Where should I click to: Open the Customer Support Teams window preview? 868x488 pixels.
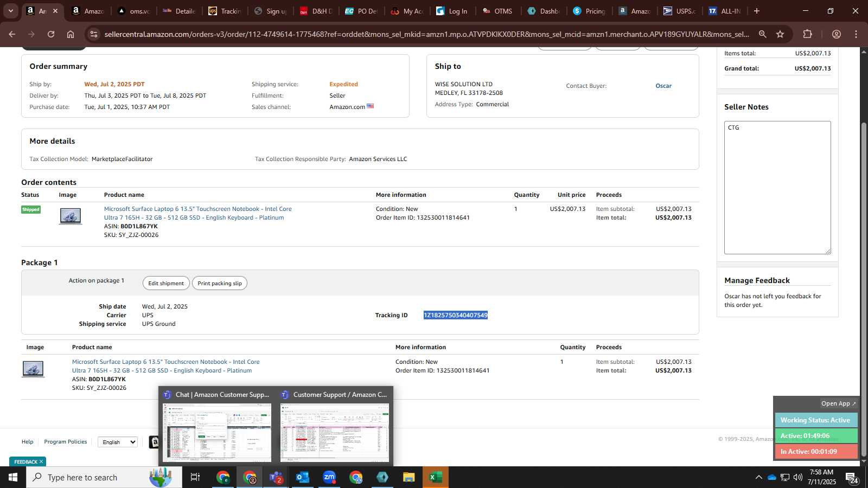coord(335,426)
